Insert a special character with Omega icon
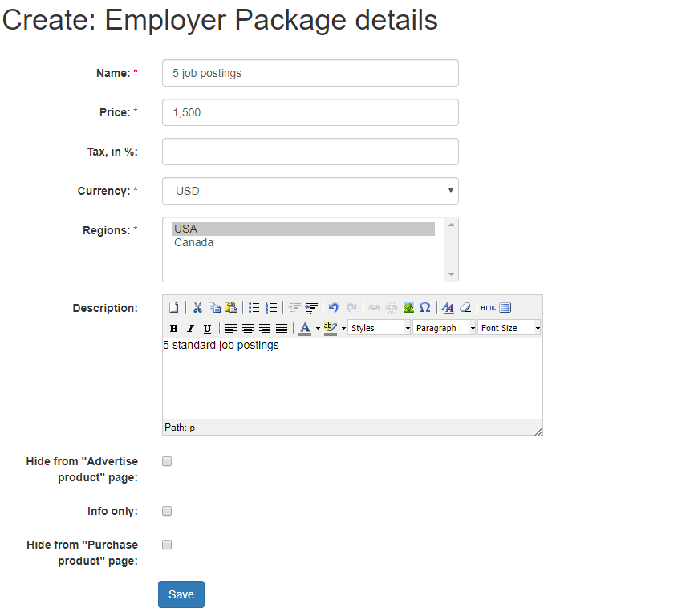The image size is (694, 616). pyautogui.click(x=425, y=307)
